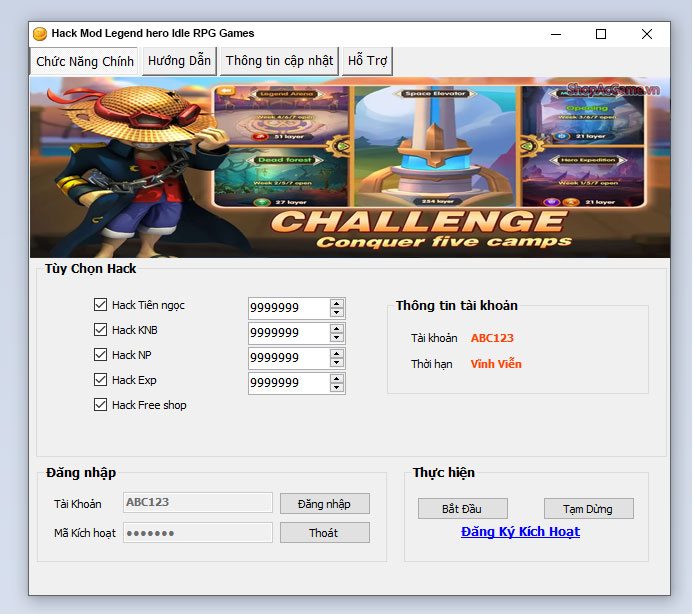Screen dimensions: 693x616
Task: Disable the Hack NP checkbox
Action: pyautogui.click(x=100, y=355)
